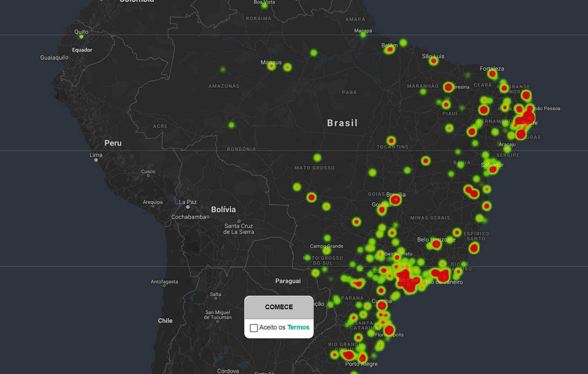Click the Ribeirão Preto city label
The image size is (588, 374).
coord(396,254)
